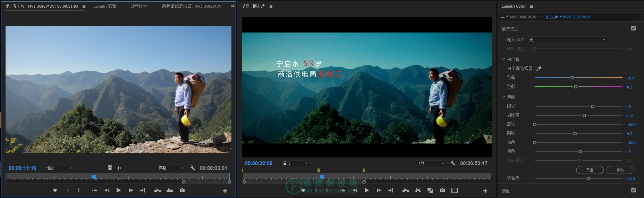Collapse the 白平衡 section
The image size is (644, 198).
503,59
